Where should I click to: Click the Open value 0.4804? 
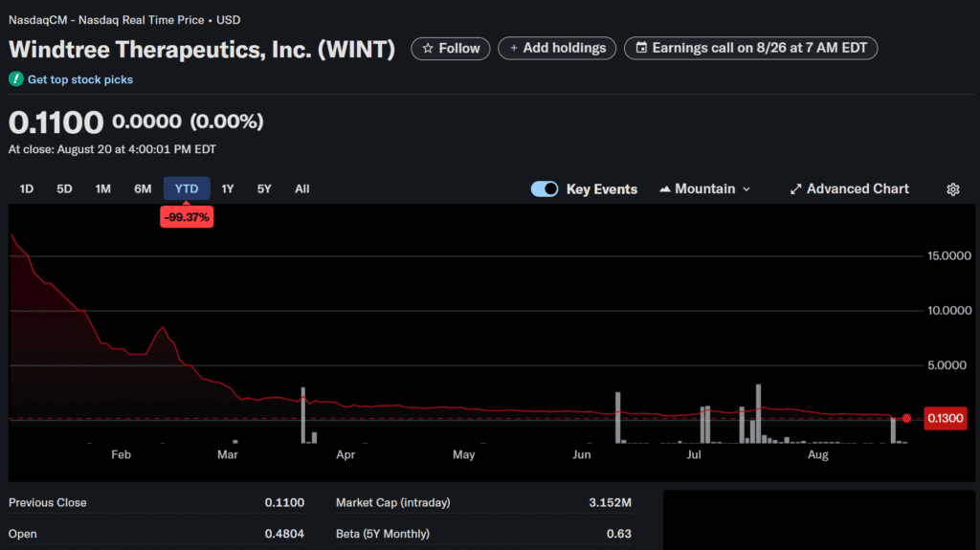tap(284, 534)
